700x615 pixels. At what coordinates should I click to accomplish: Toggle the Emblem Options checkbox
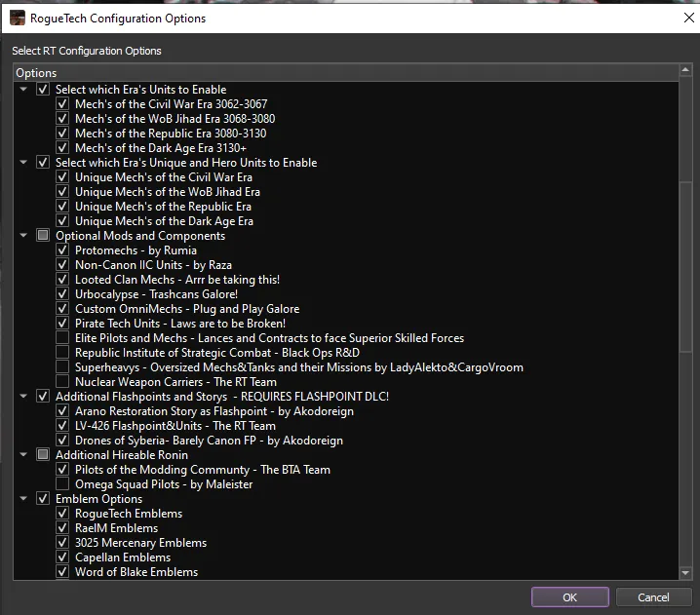click(x=43, y=498)
